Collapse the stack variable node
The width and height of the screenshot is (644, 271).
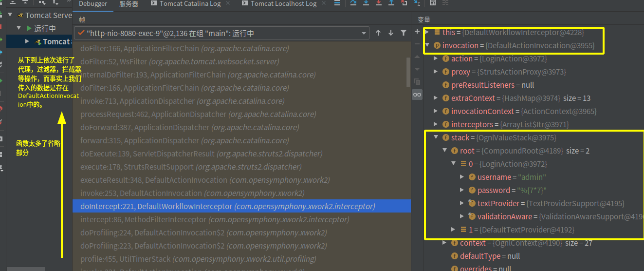click(436, 137)
